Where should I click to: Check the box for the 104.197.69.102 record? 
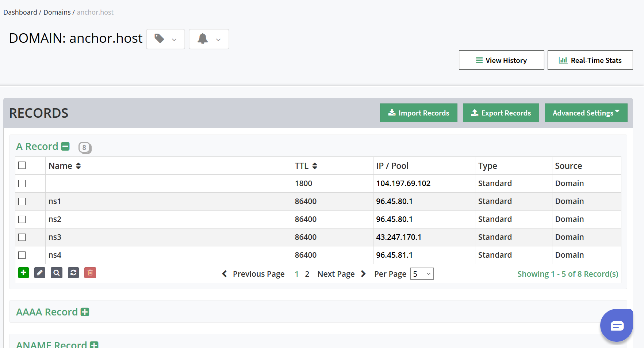pyautogui.click(x=22, y=184)
